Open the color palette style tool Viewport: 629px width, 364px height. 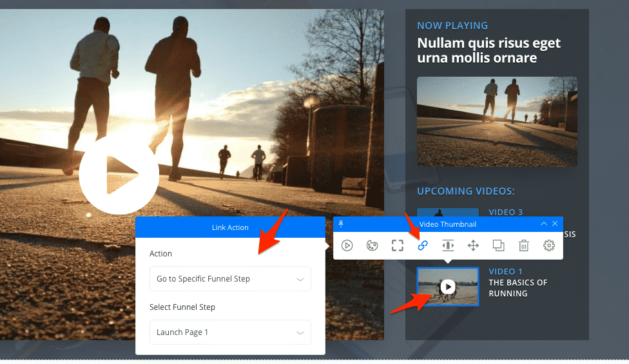pyautogui.click(x=372, y=245)
